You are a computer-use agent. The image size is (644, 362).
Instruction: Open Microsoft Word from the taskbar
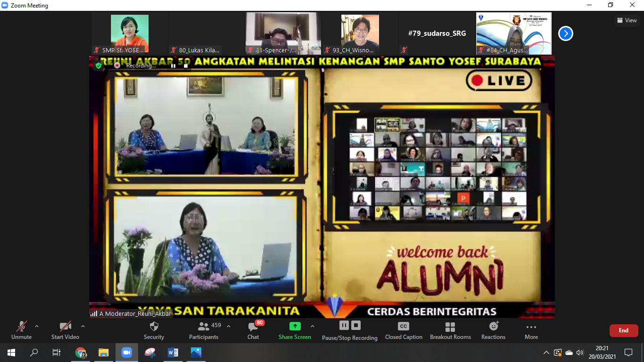click(173, 353)
